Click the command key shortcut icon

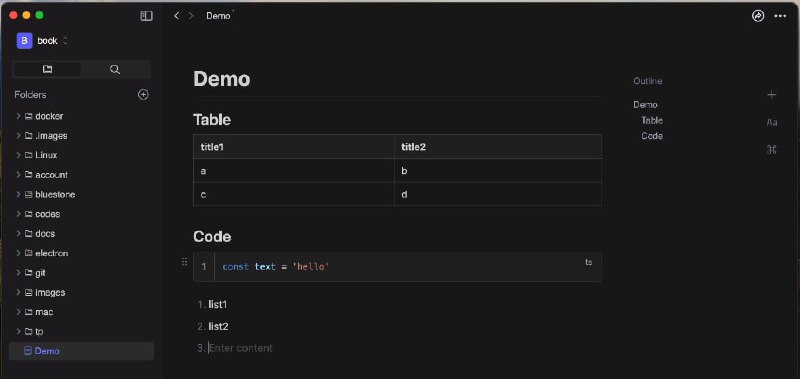pos(771,149)
